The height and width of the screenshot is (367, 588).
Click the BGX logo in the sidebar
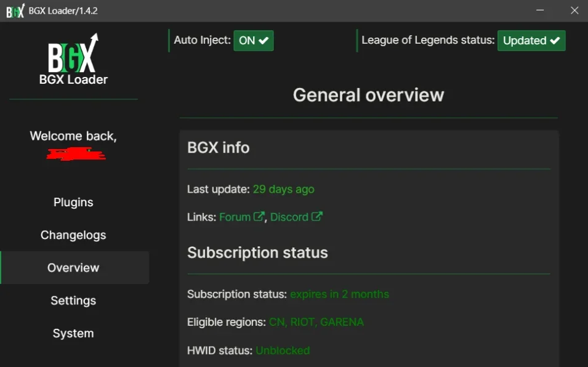pos(73,52)
